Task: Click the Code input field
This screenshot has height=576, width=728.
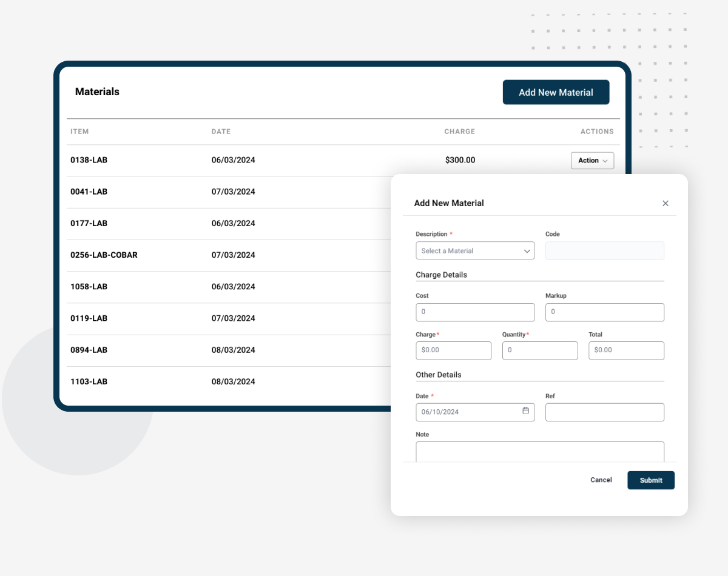Action: point(604,251)
